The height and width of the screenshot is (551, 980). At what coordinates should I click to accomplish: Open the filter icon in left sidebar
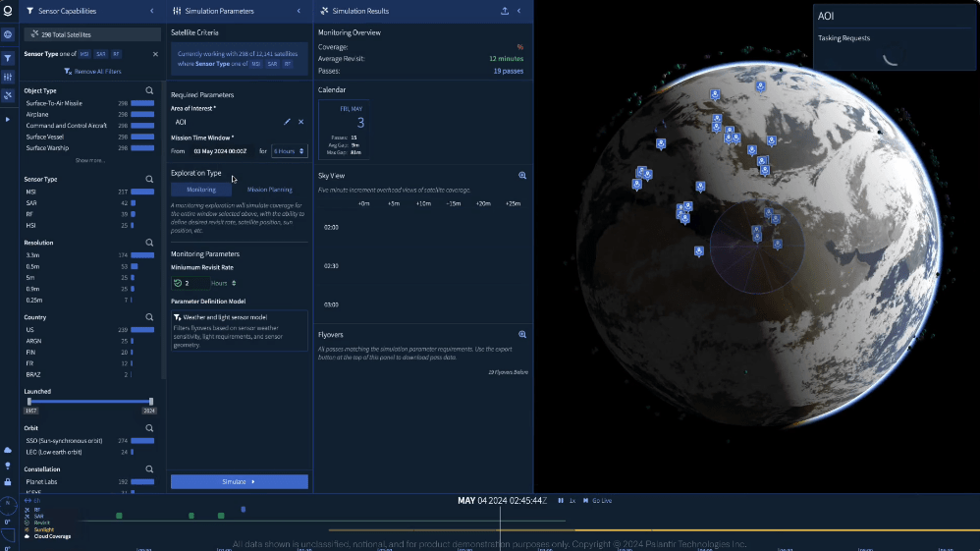pyautogui.click(x=8, y=58)
